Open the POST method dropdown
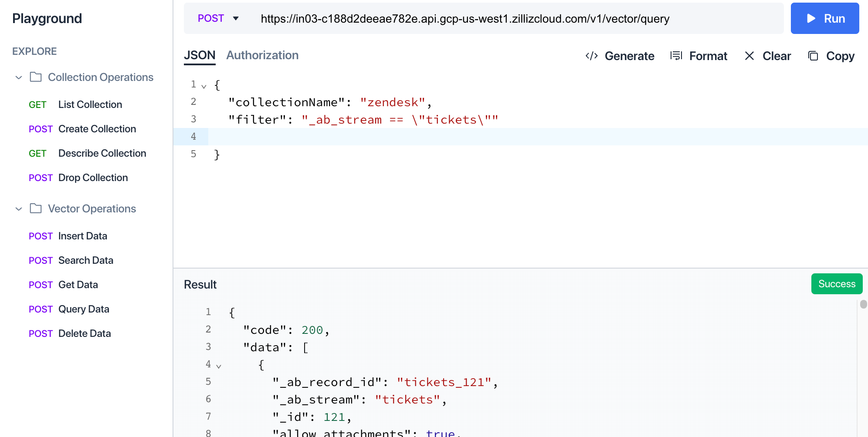The image size is (868, 437). pos(235,18)
